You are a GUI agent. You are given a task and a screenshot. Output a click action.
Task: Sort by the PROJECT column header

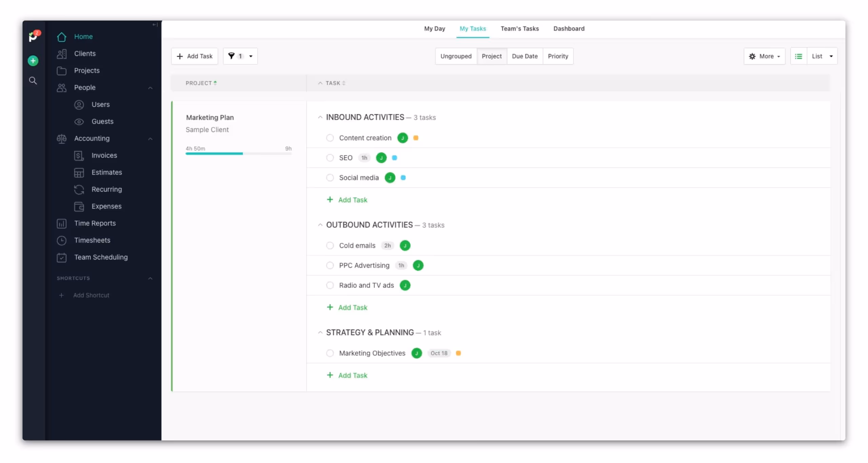(201, 83)
